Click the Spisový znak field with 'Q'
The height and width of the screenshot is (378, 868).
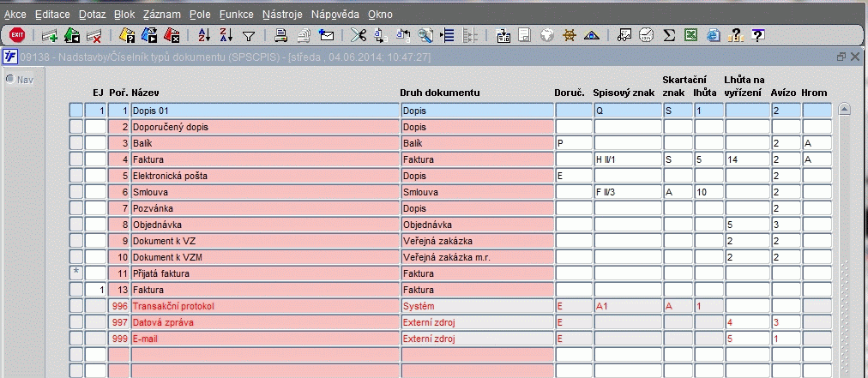coord(628,111)
